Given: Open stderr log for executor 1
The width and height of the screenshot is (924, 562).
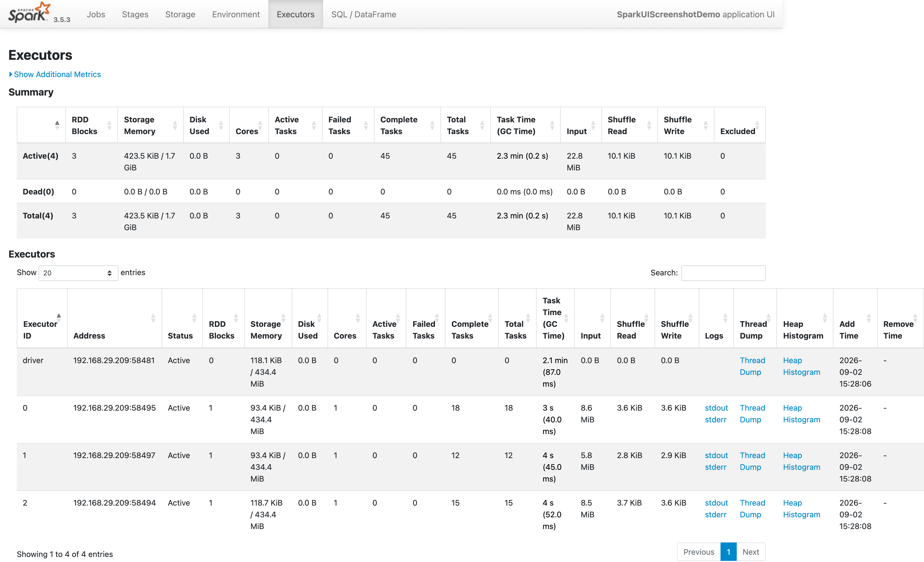Looking at the screenshot, I should [715, 467].
